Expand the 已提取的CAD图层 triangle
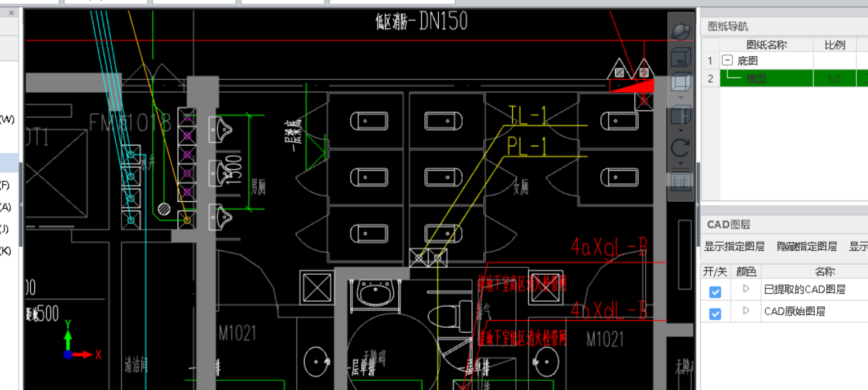Viewport: 868px width, 390px height. [x=746, y=289]
